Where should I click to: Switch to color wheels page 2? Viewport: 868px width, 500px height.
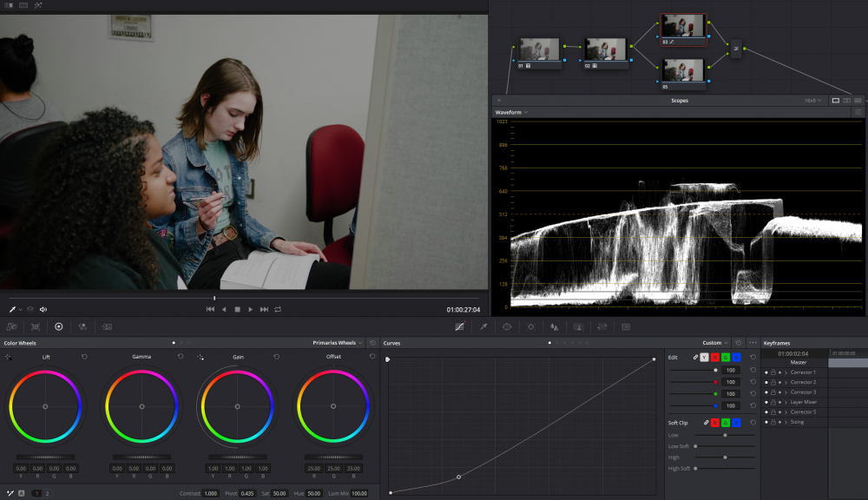(x=47, y=493)
